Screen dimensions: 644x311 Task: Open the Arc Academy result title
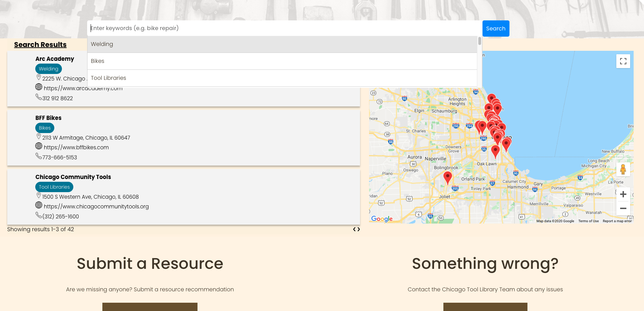tap(55, 59)
